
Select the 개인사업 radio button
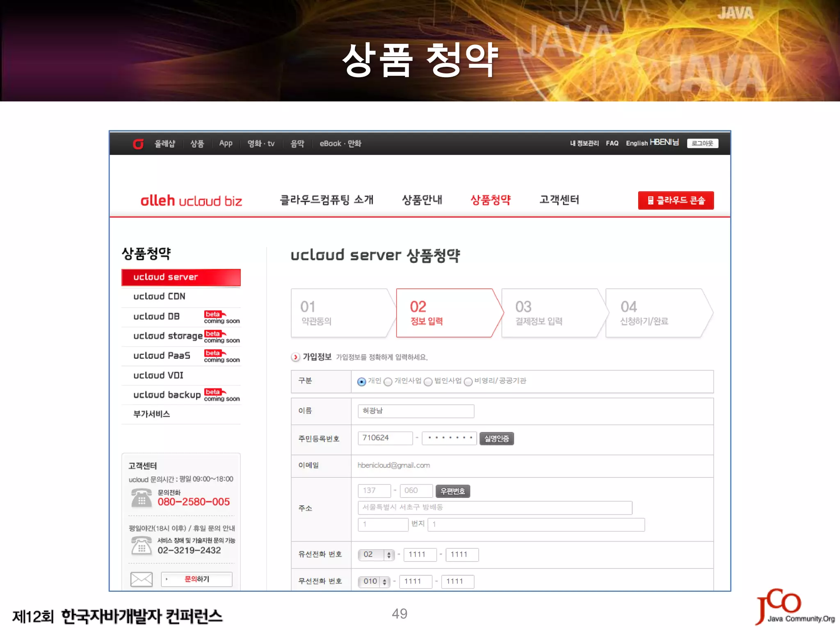point(388,382)
